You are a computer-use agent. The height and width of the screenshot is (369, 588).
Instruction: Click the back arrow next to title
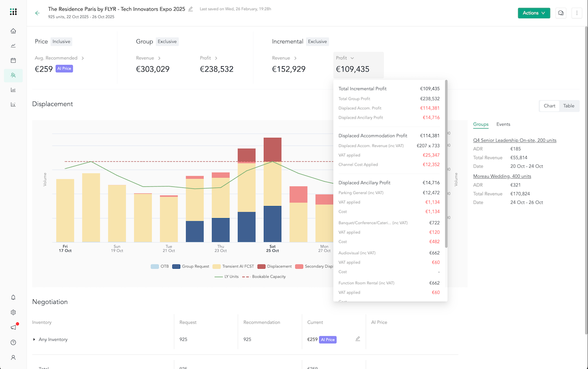37,13
